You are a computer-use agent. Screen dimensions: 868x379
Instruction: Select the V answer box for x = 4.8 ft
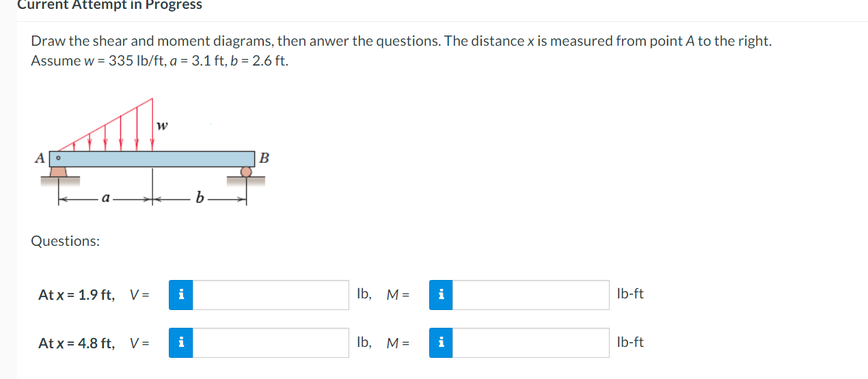tap(271, 343)
